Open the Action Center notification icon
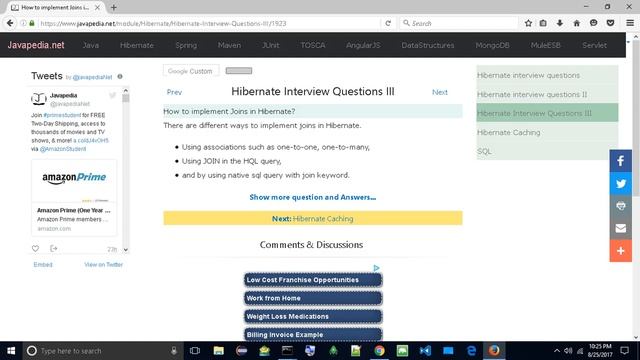The image size is (640, 360). tap(624, 351)
